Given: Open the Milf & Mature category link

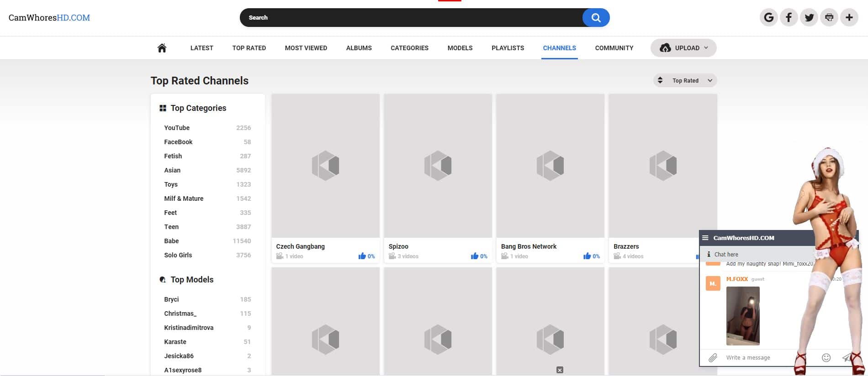Looking at the screenshot, I should 184,198.
